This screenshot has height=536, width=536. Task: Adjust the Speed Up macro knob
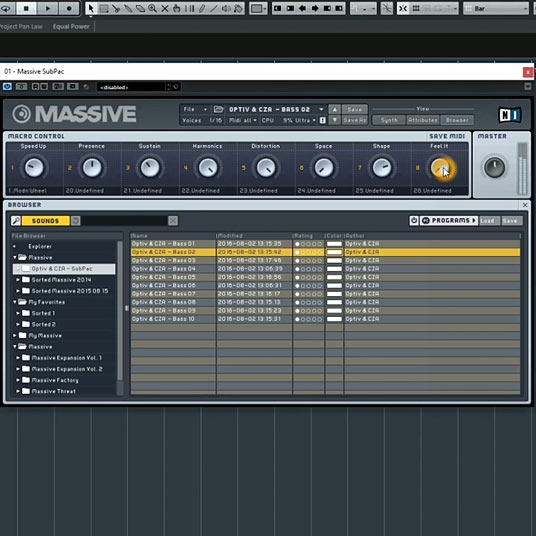pos(34,168)
